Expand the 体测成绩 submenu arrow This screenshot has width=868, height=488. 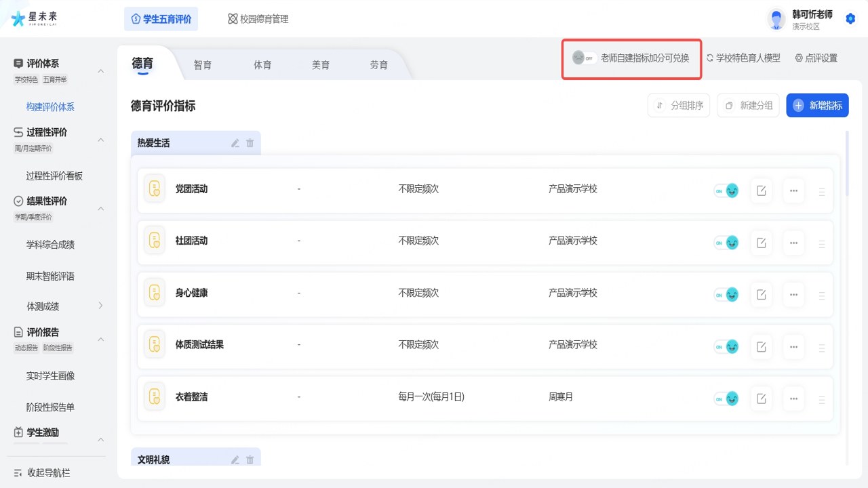tap(101, 306)
